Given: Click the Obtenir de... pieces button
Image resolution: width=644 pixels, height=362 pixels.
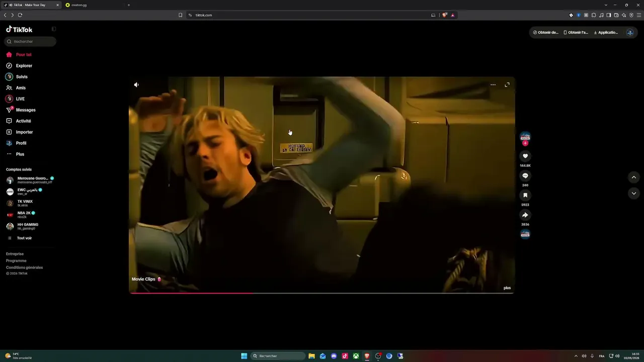Looking at the screenshot, I should [x=546, y=33].
